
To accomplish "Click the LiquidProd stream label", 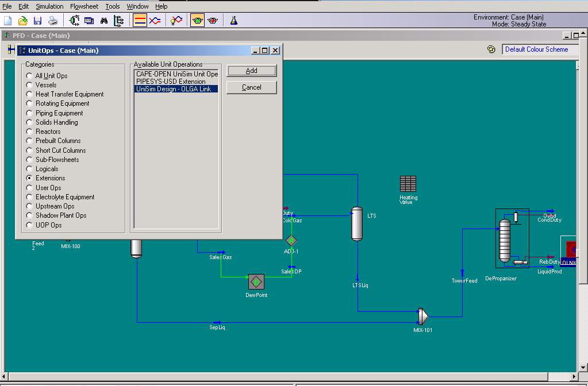I will (549, 271).
